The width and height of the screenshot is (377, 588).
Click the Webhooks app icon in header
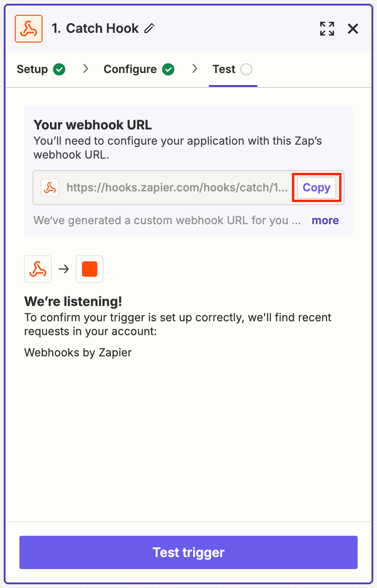point(29,29)
